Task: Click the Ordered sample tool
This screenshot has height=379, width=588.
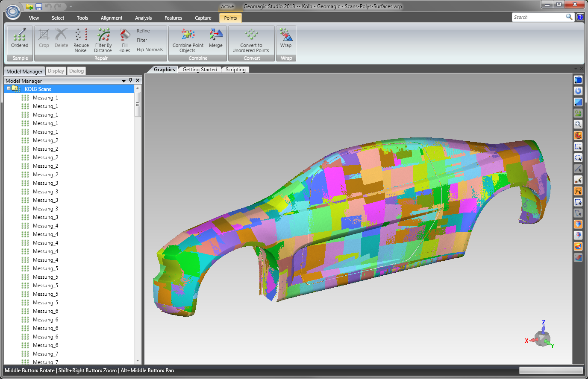Action: [20, 38]
